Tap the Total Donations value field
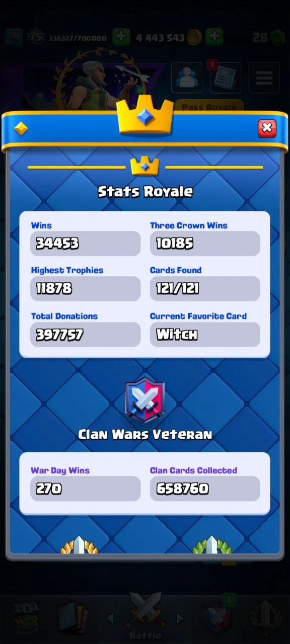290x644 pixels. [85, 335]
